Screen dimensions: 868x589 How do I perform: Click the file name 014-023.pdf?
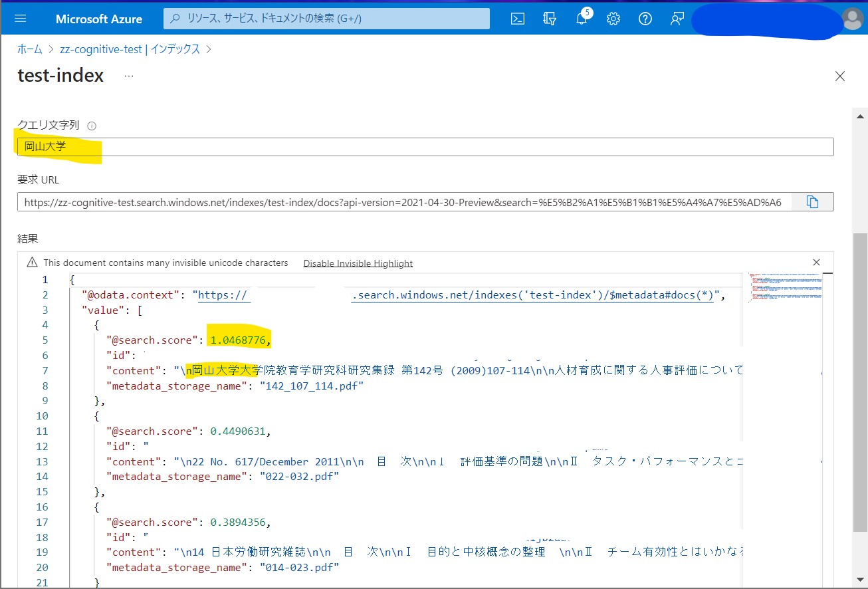point(300,568)
